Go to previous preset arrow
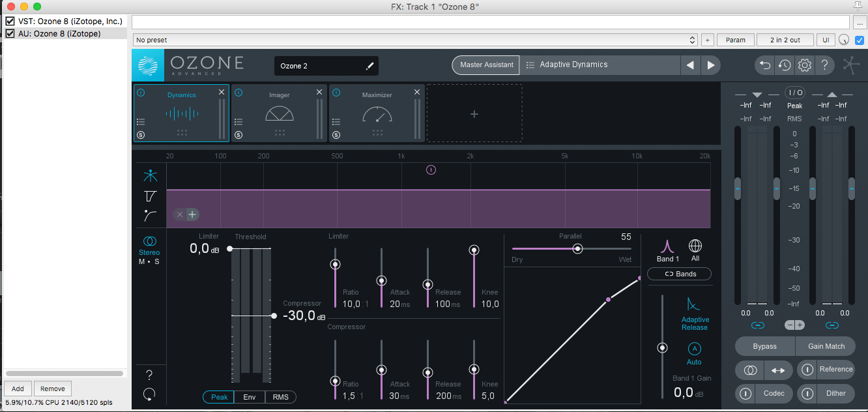This screenshot has width=868, height=412. coord(690,65)
